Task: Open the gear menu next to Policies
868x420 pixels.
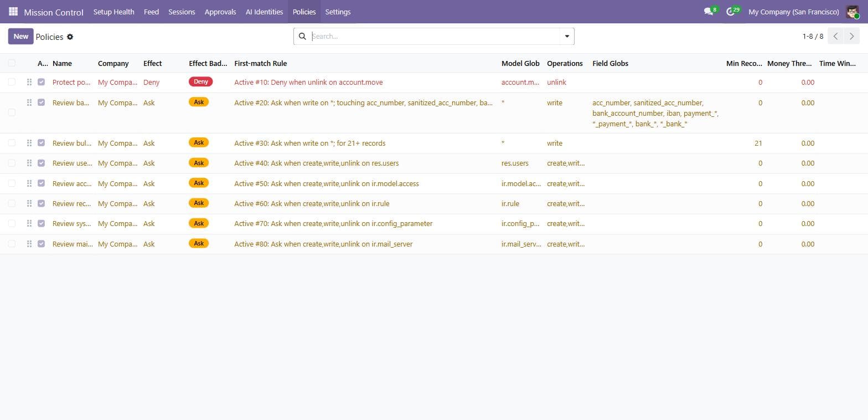Action: coord(70,37)
